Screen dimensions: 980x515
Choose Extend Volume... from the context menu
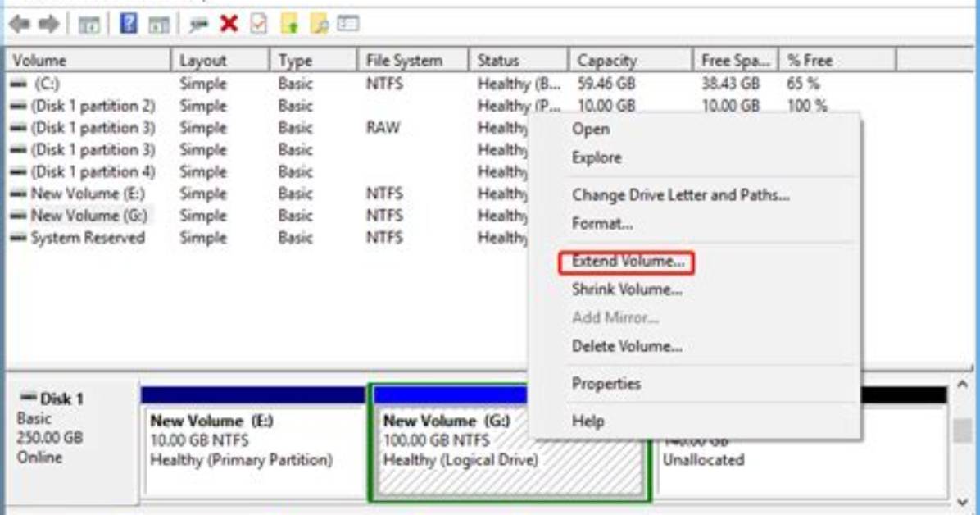click(x=627, y=262)
